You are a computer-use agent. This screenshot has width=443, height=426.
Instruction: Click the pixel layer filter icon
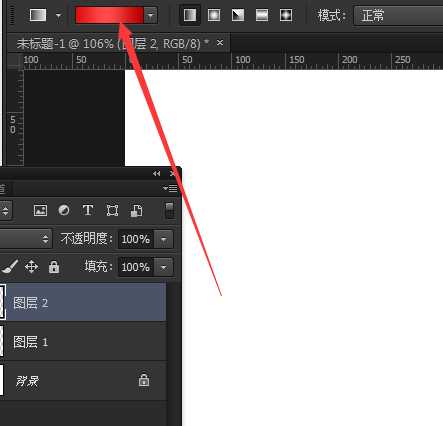40,211
